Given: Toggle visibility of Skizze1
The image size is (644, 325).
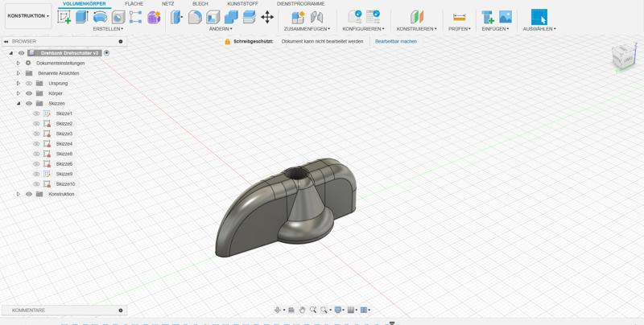Looking at the screenshot, I should click(36, 113).
